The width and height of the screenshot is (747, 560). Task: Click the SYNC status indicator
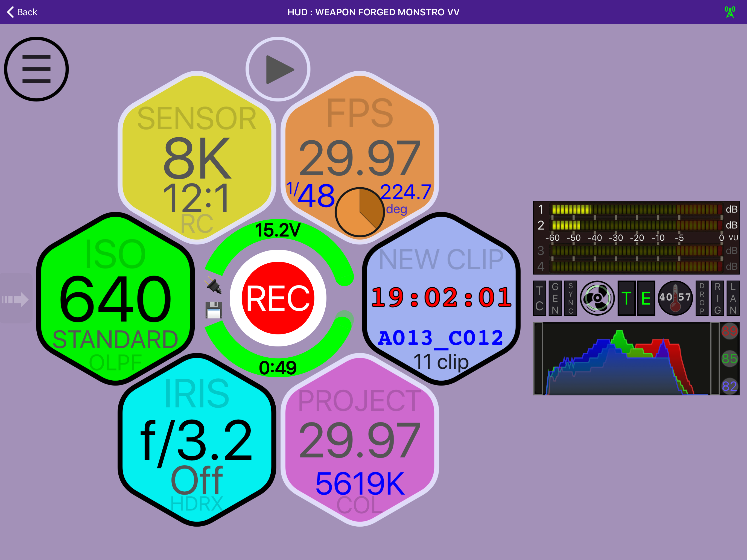tap(571, 298)
